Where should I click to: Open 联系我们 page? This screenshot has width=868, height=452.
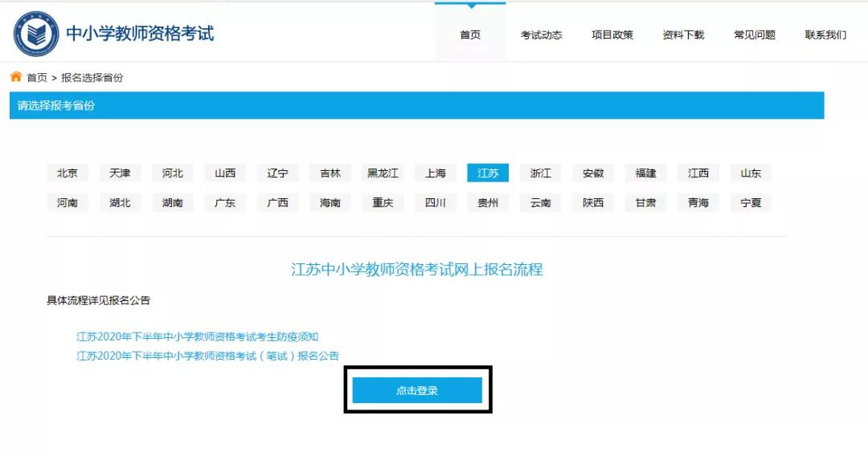point(825,35)
